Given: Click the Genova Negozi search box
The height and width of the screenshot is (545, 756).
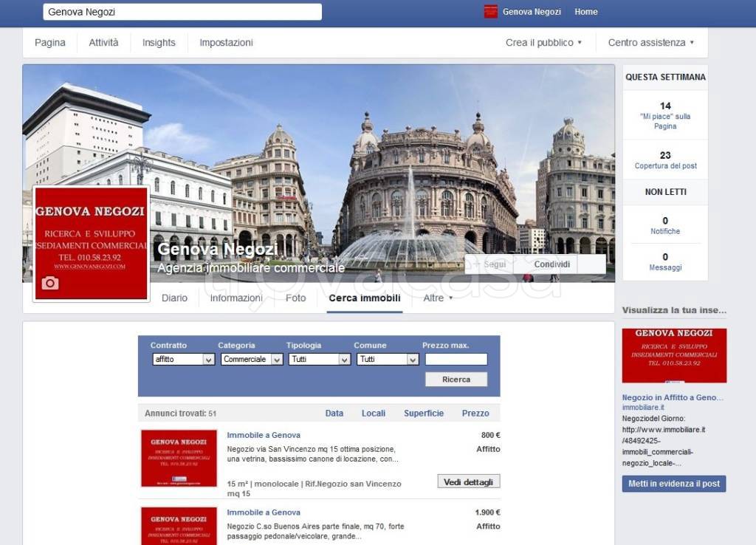Looking at the screenshot, I should (182, 12).
